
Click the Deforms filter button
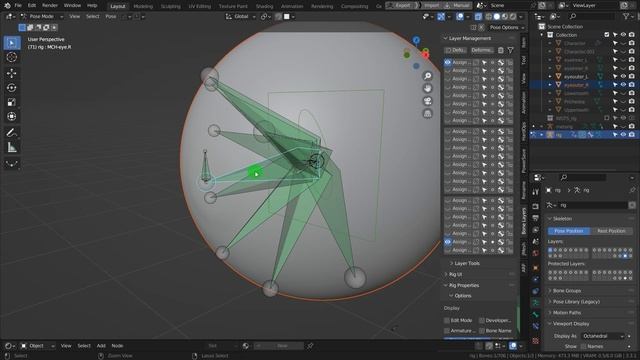click(481, 50)
